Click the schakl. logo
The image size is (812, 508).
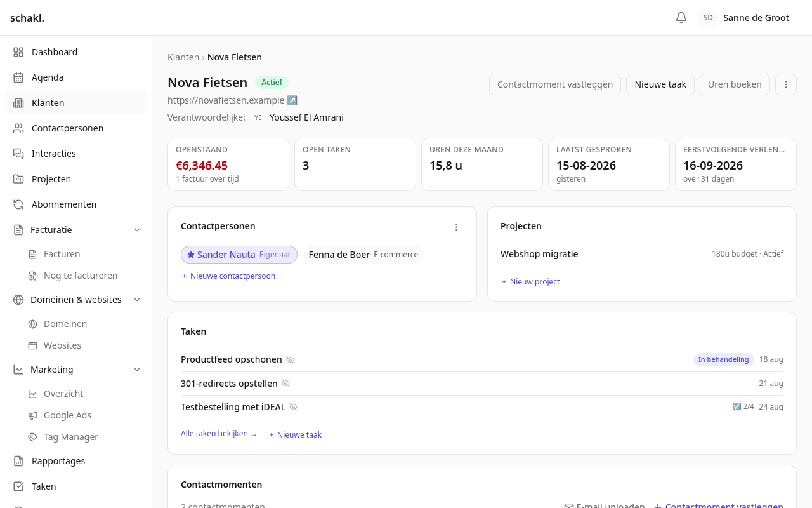point(27,18)
